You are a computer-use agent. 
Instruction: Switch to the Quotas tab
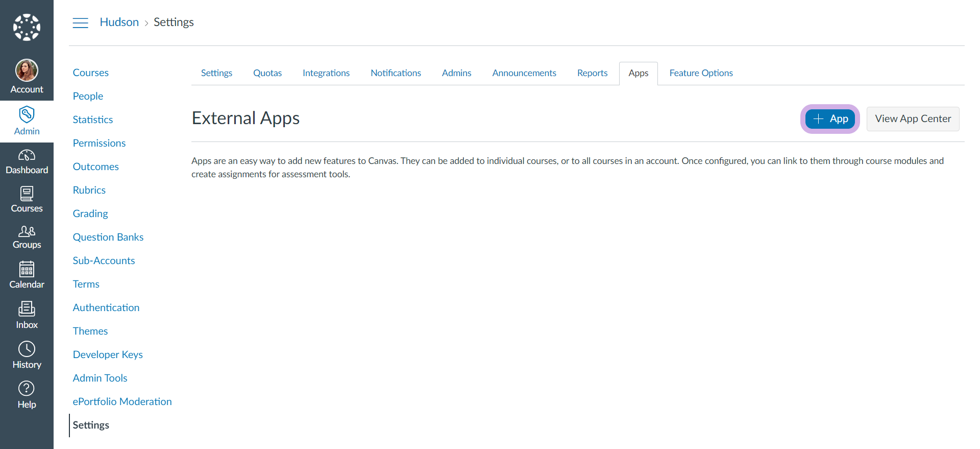coord(267,73)
